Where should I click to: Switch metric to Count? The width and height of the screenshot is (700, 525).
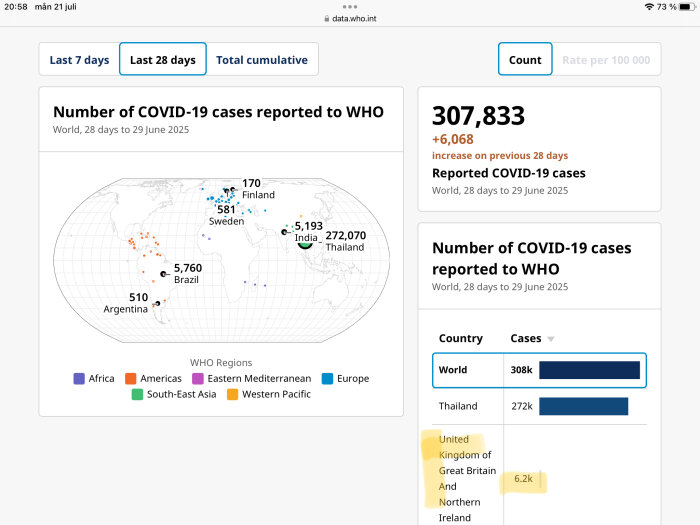[x=524, y=60]
